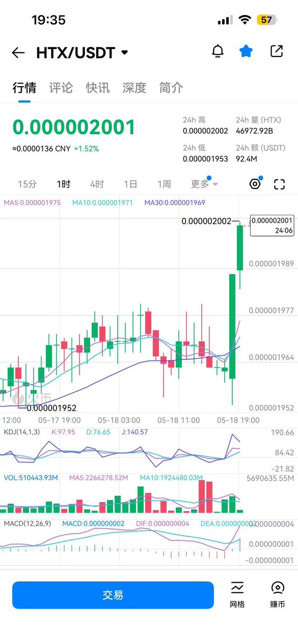This screenshot has height=644, width=298.
Task: Select the 1日 interval
Action: pyautogui.click(x=131, y=184)
